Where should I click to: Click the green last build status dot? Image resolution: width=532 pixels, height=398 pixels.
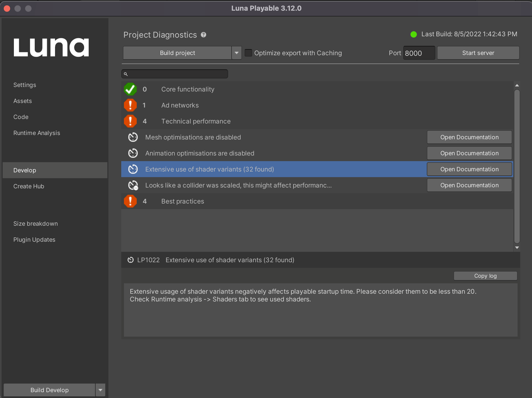pos(413,34)
